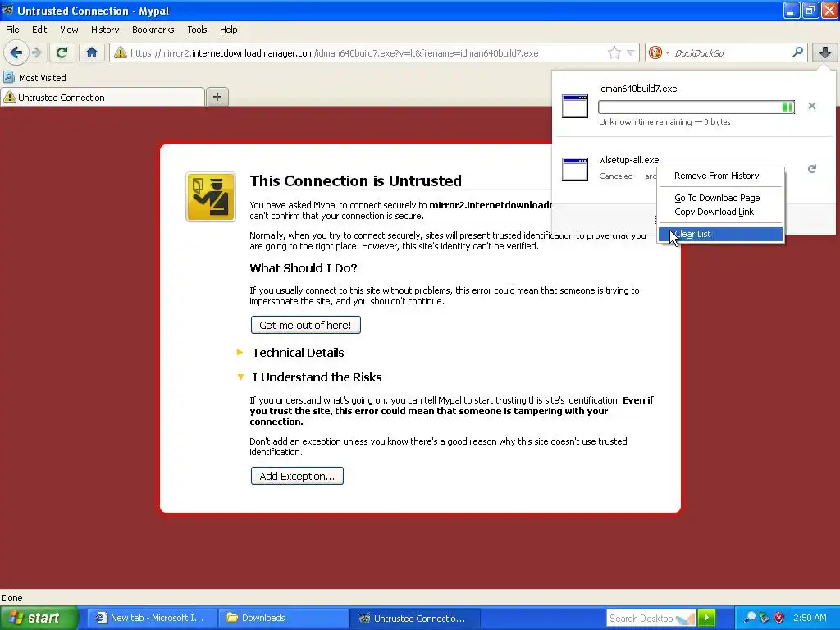840x630 pixels.
Task: Toggle the Downloads panel arrow button
Action: point(825,52)
